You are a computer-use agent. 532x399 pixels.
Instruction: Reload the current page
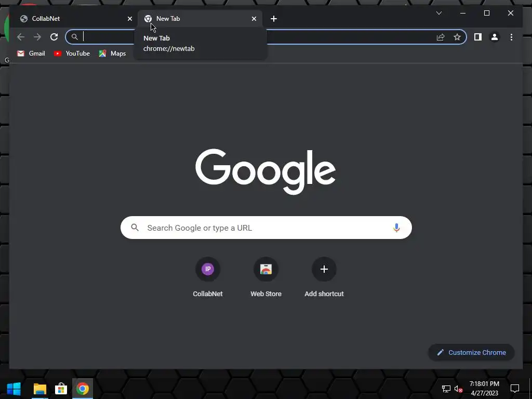tap(54, 37)
